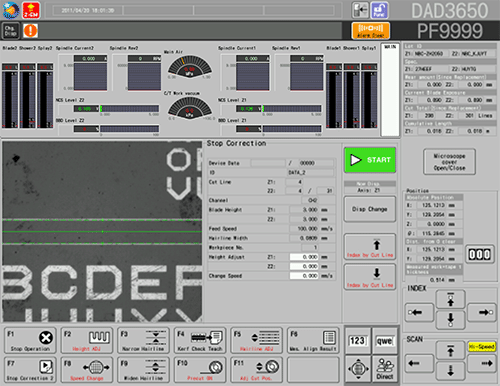Image resolution: width=500 pixels, height=386 pixels.
Task: Click F2 Height ADJ
Action: click(x=87, y=340)
